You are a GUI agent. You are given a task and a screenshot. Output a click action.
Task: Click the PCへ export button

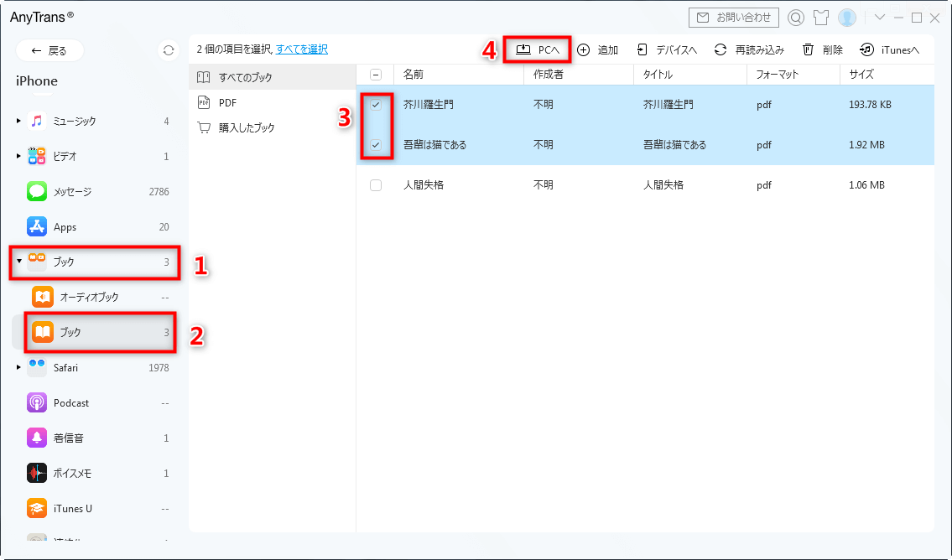[538, 49]
